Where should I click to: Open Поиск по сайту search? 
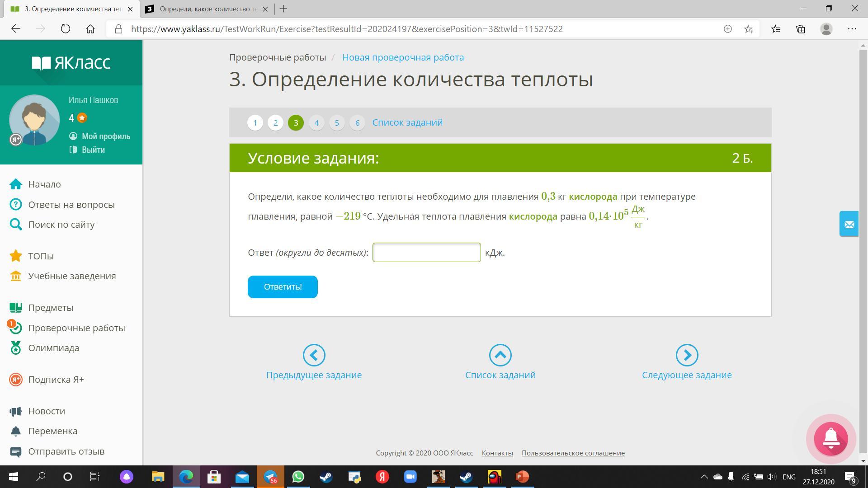click(x=61, y=225)
